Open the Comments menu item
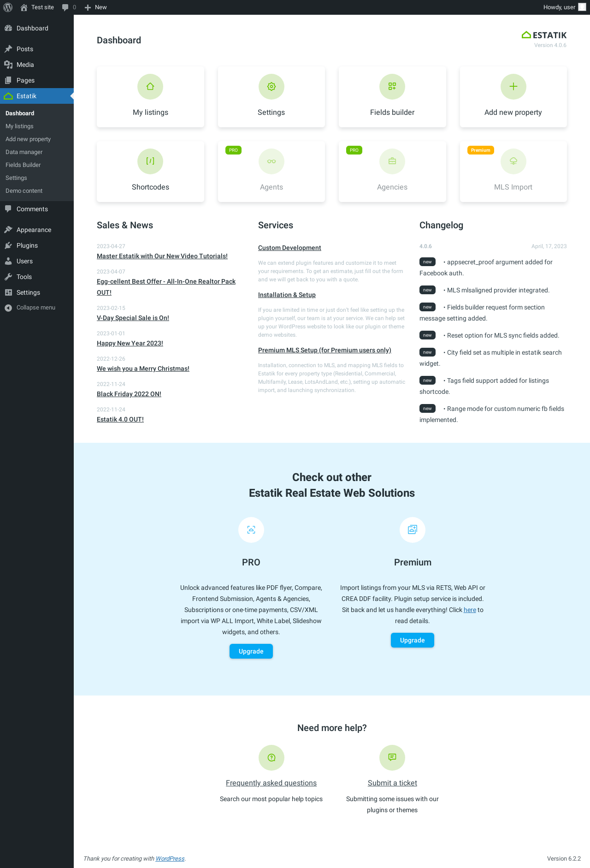Viewport: 590px width, 868px height. (x=37, y=209)
